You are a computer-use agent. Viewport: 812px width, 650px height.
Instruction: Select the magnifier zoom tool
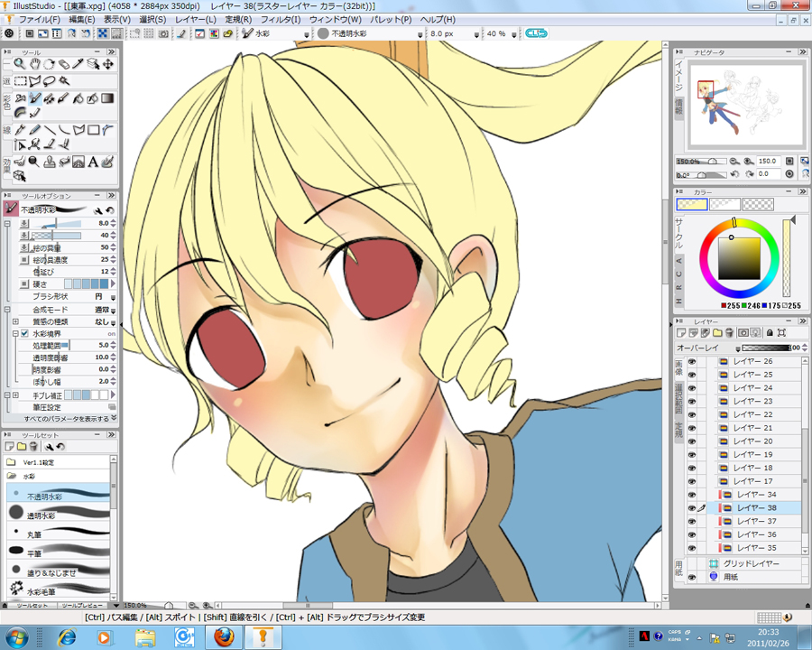coord(20,64)
